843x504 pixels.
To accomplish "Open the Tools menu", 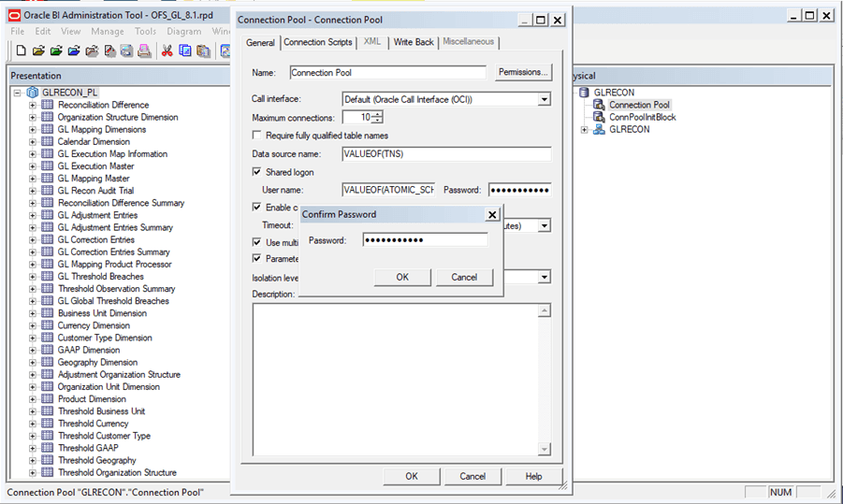I will point(145,31).
